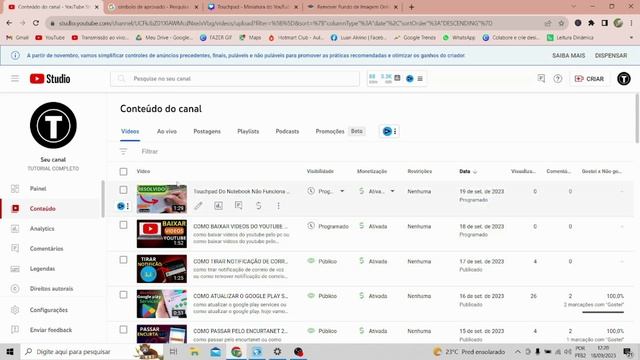The height and width of the screenshot is (360, 640).
Task: Open the COMO ATUALIZAR O GOOGLE PLAY title
Action: (x=240, y=296)
